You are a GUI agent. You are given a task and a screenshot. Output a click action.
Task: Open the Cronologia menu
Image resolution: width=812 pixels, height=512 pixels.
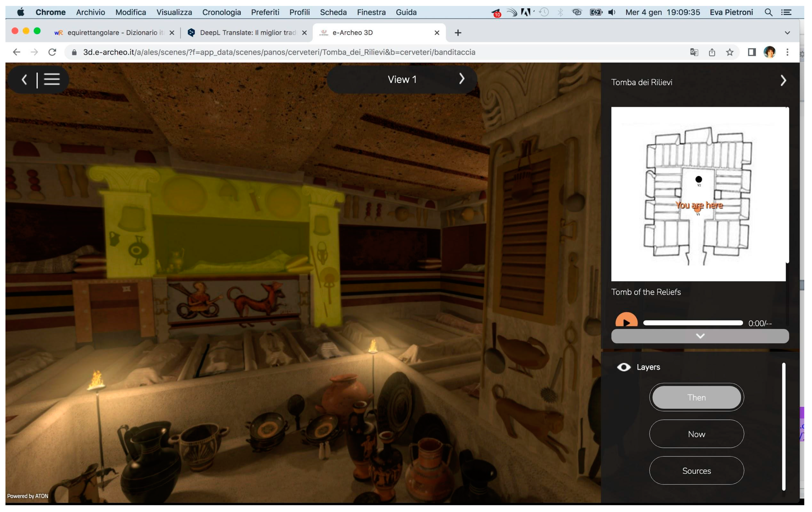tap(221, 12)
